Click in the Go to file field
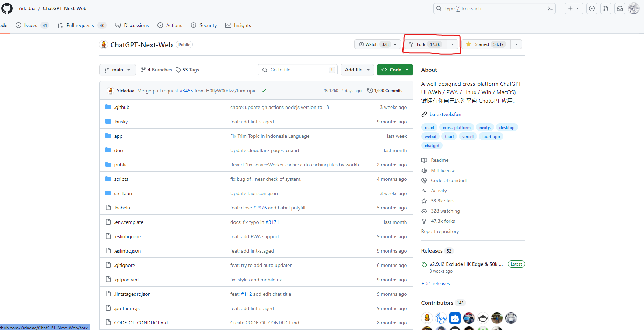Screen dimensions: 644x330 click(x=297, y=70)
